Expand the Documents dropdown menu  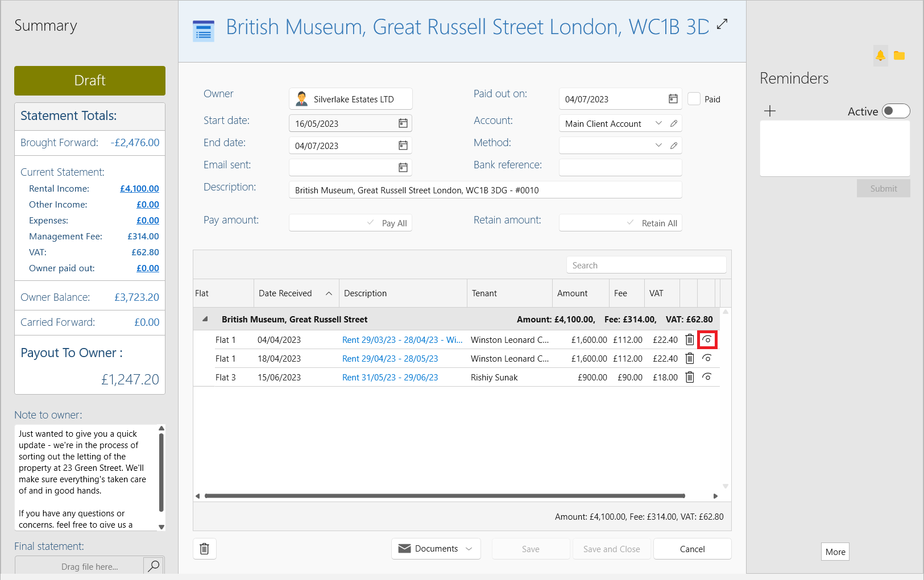pos(436,549)
